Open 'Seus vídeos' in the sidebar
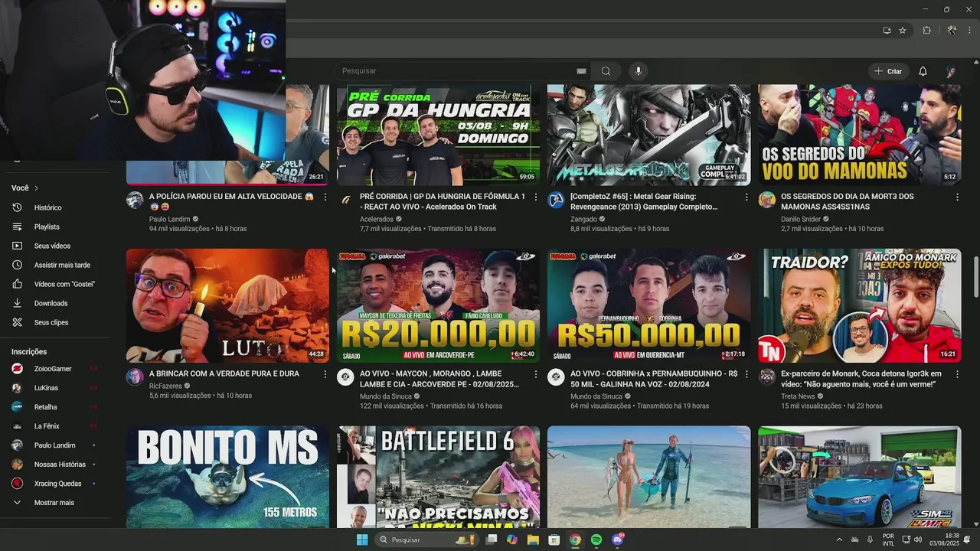 55,246
